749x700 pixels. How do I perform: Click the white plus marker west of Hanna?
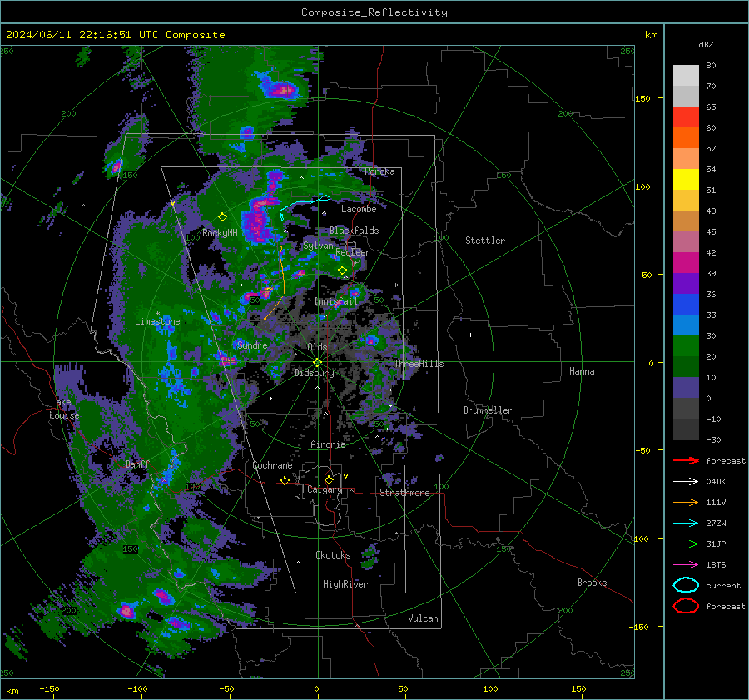point(470,335)
